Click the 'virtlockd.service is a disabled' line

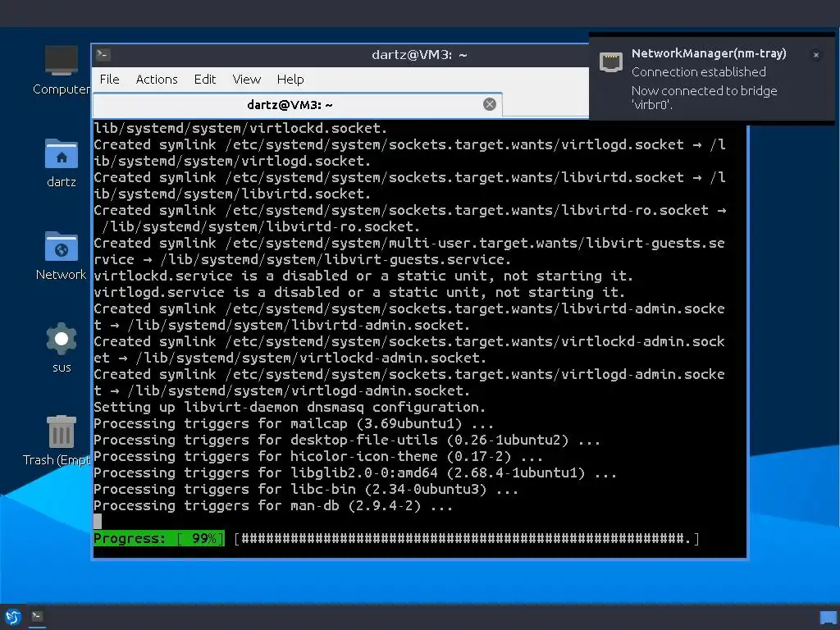point(363,276)
